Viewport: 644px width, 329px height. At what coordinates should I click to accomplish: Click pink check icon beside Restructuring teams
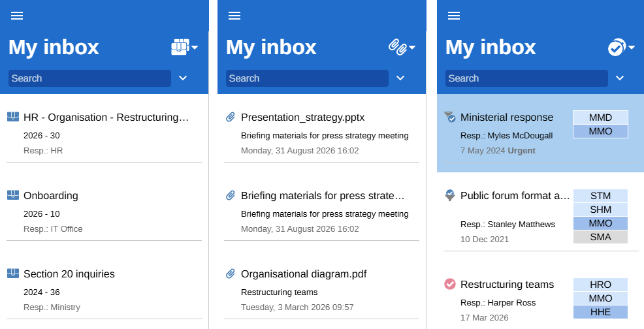tap(450, 284)
